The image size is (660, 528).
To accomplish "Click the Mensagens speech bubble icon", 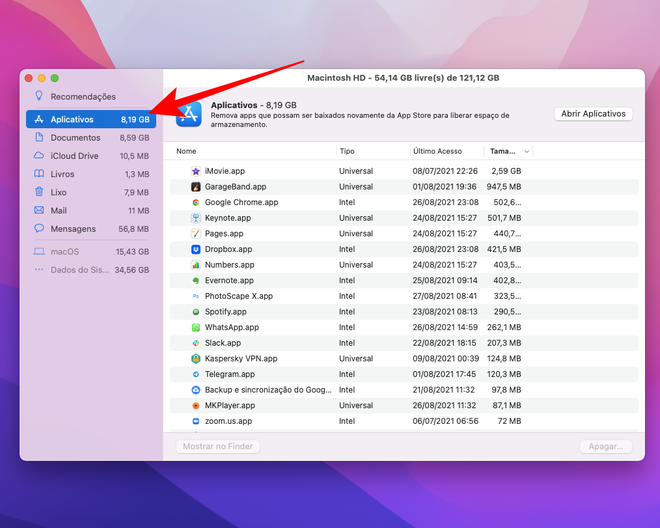I will tap(39, 228).
